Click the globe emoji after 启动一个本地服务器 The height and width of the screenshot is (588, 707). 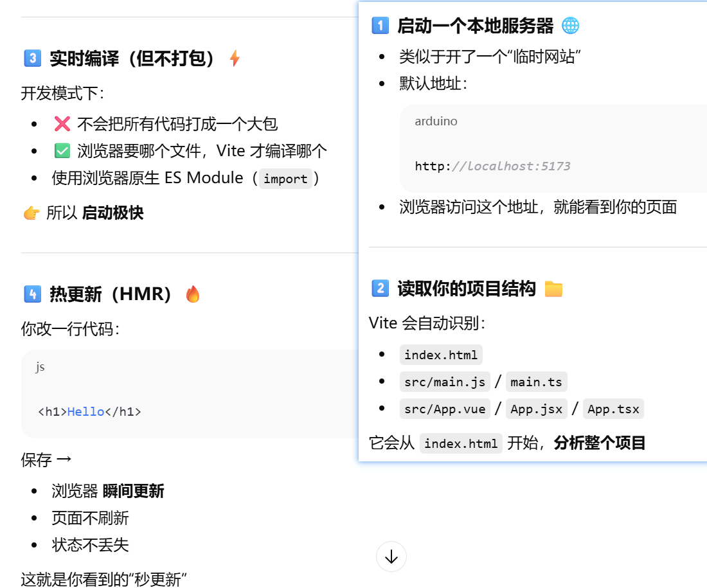pos(570,25)
